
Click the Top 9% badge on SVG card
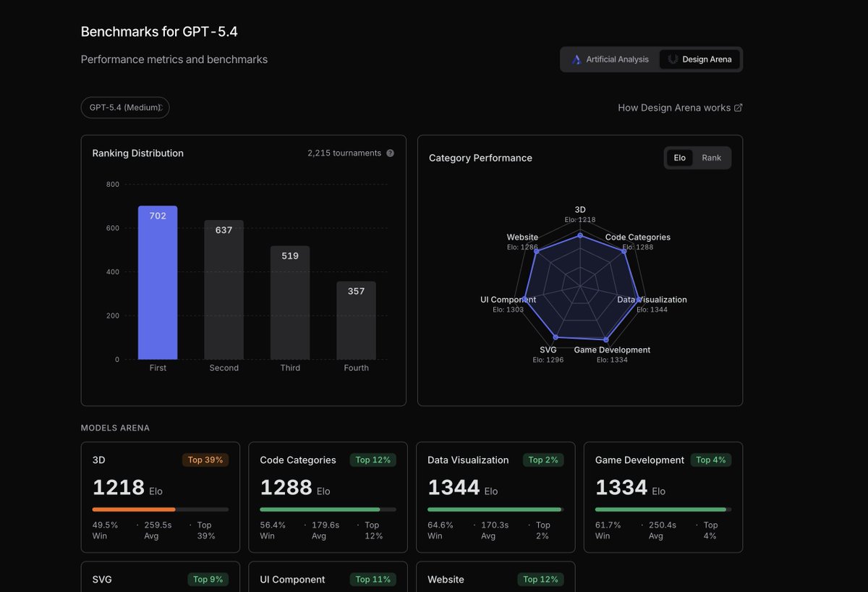click(x=208, y=579)
